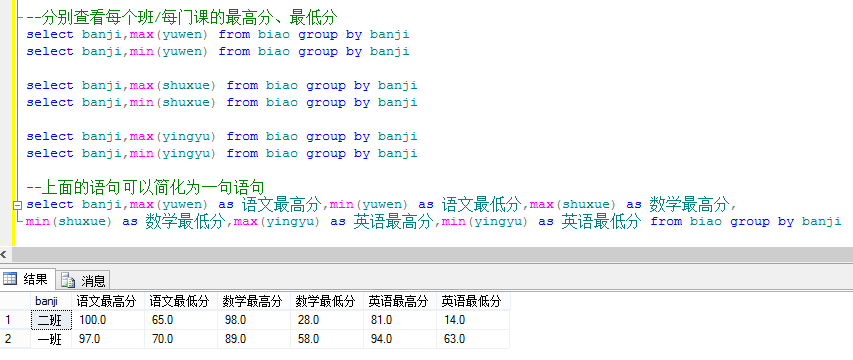The width and height of the screenshot is (853, 360).
Task: Click the 70.0 cell
Action: [x=181, y=339]
